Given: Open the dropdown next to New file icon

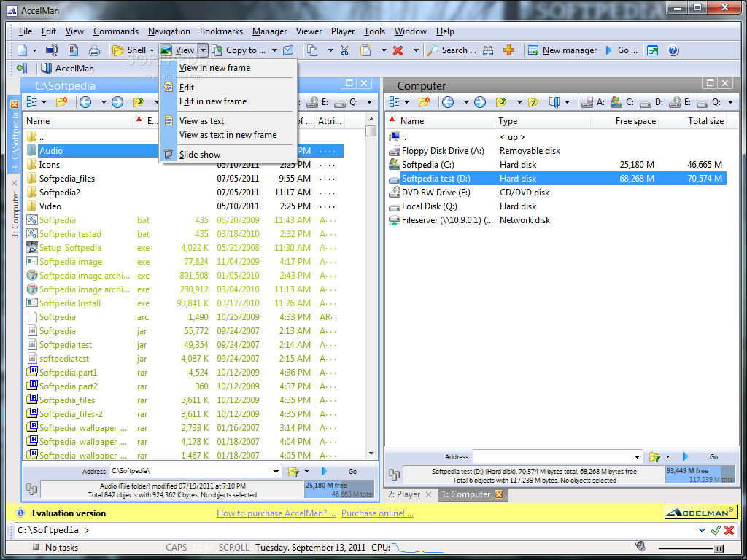Looking at the screenshot, I should (x=34, y=50).
